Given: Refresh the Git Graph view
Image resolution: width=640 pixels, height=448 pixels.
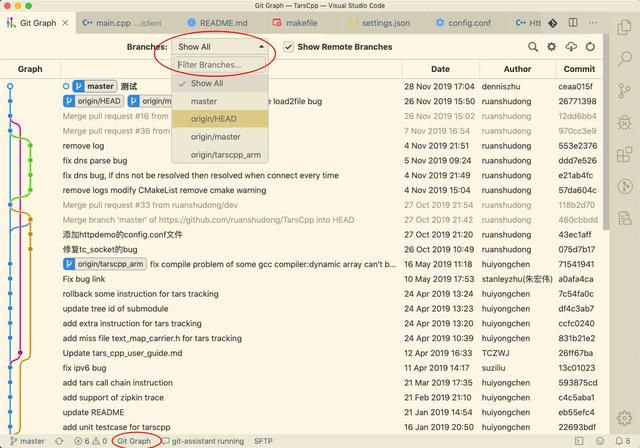Looking at the screenshot, I should click(x=590, y=47).
